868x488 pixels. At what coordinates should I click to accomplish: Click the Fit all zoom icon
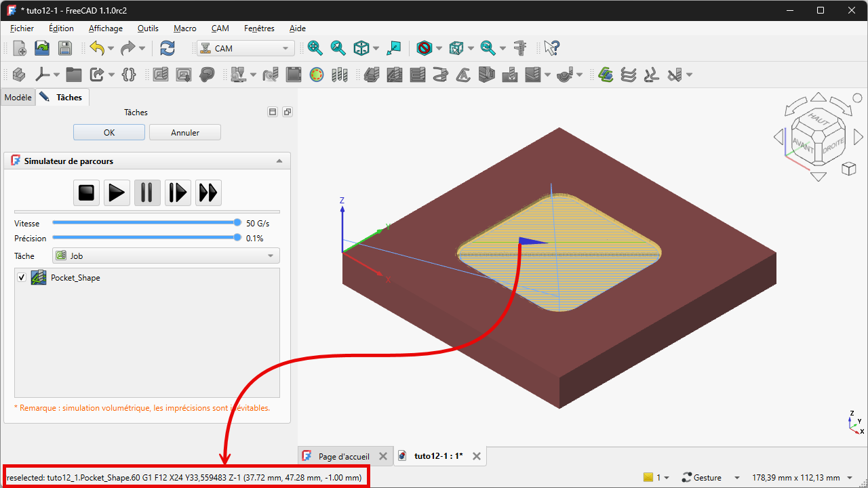(x=315, y=48)
